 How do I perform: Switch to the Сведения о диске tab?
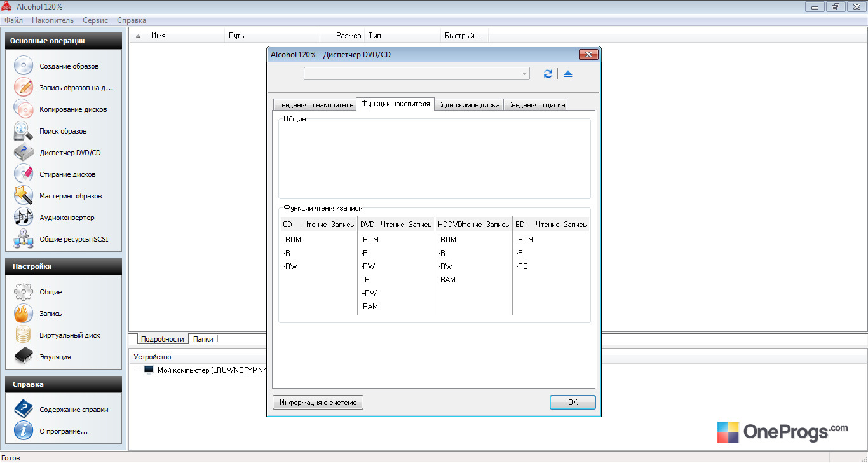pos(536,105)
